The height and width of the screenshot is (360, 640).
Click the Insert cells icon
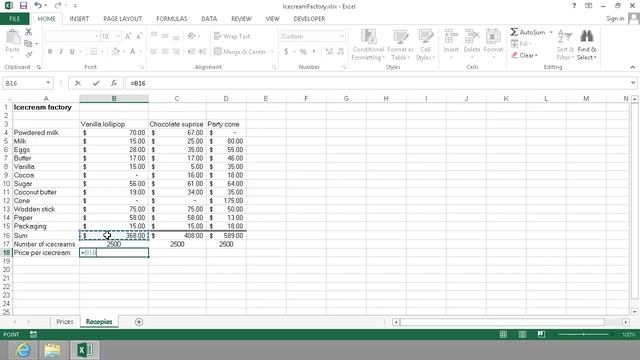point(451,36)
